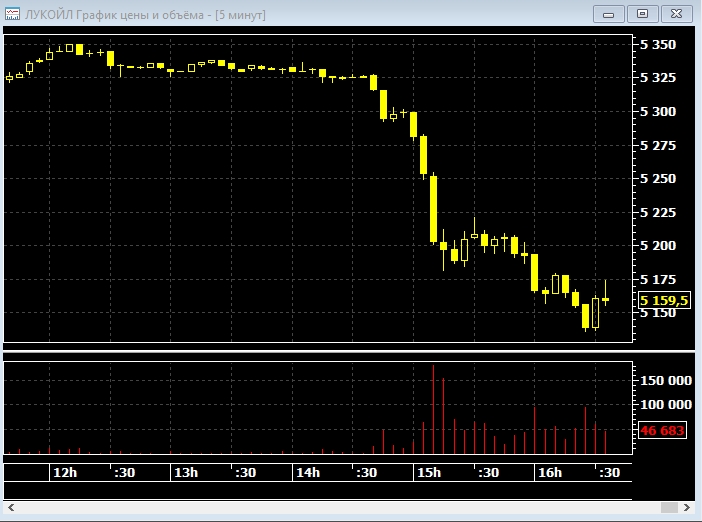Click the 5 200 price axis label
702x522 pixels.
pos(658,245)
